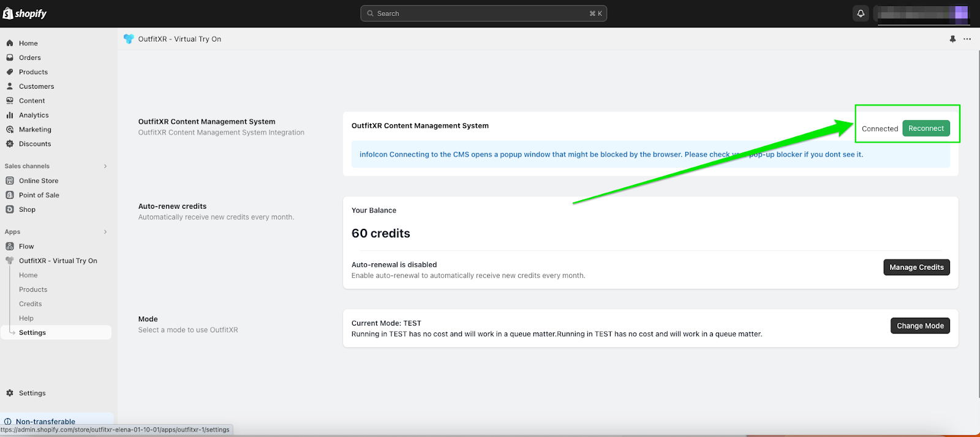980x437 pixels.
Task: Open OutfitXR Products subpage
Action: pyautogui.click(x=33, y=289)
